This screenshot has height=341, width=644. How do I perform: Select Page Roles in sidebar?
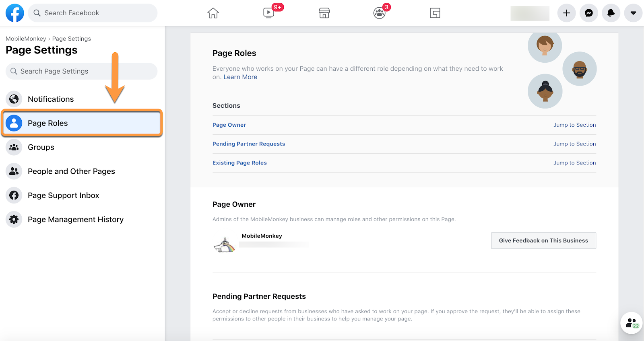[x=81, y=123]
